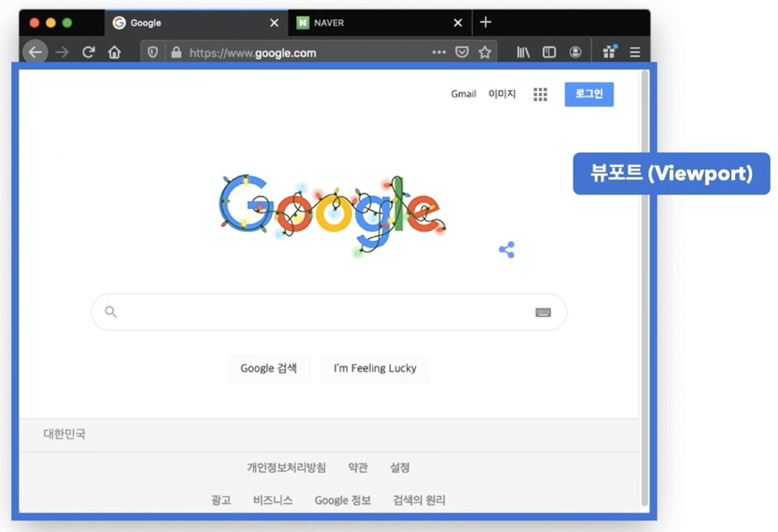Open the 약관 footer link

pyautogui.click(x=358, y=467)
